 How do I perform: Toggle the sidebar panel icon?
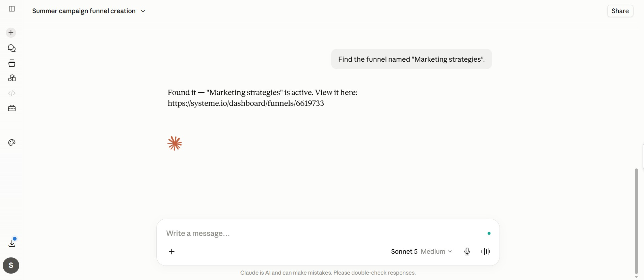12,9
